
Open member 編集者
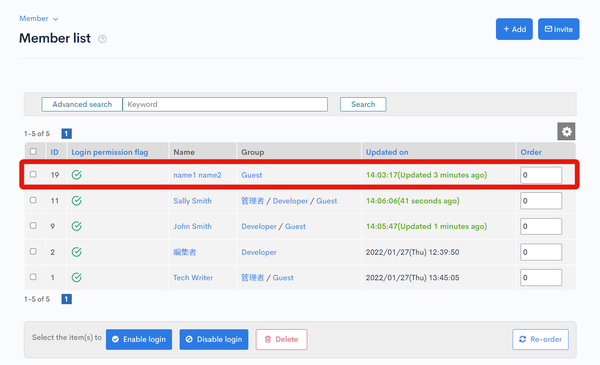click(184, 252)
